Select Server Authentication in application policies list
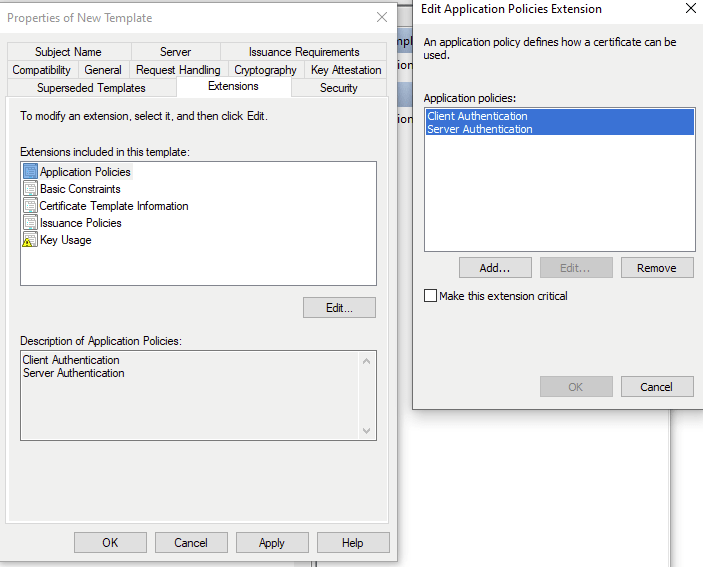This screenshot has height=567, width=703. (479, 129)
